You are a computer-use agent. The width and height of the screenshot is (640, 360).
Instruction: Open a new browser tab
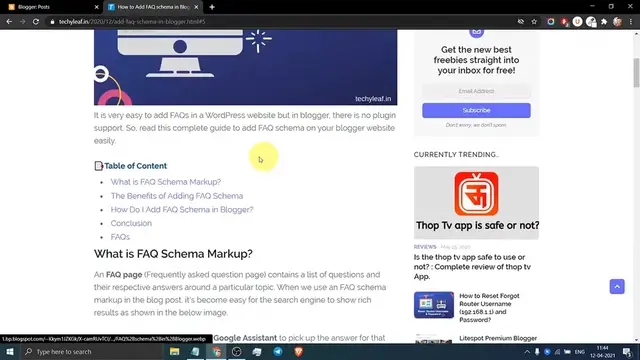212,7
